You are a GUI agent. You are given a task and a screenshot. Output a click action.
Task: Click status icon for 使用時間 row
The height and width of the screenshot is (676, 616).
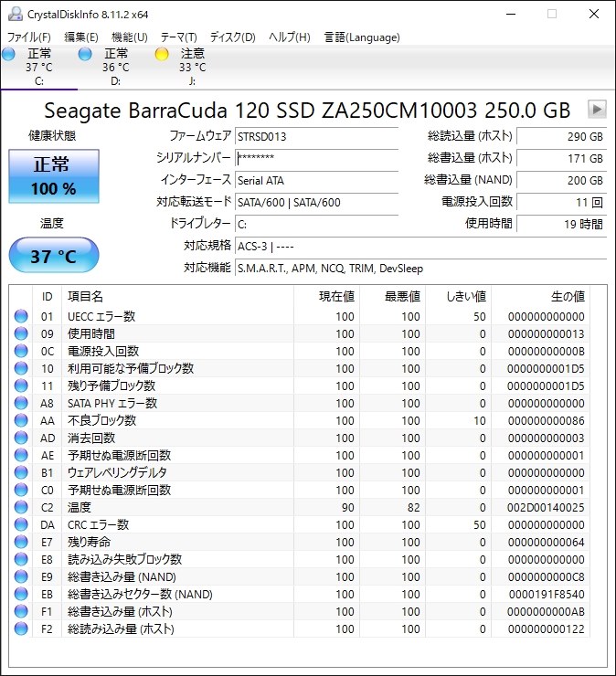coord(21,333)
